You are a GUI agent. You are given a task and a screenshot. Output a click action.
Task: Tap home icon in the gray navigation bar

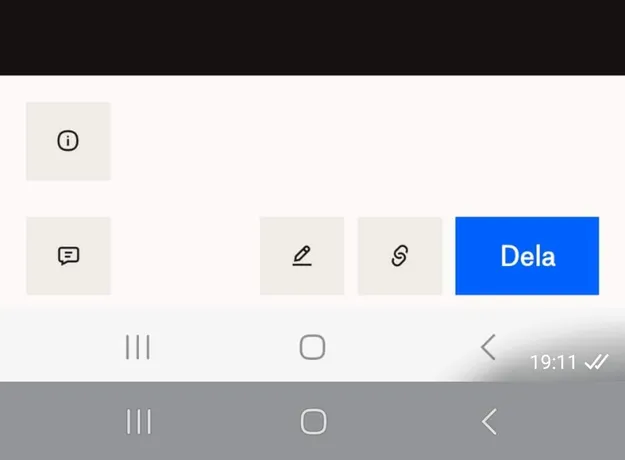tap(314, 421)
